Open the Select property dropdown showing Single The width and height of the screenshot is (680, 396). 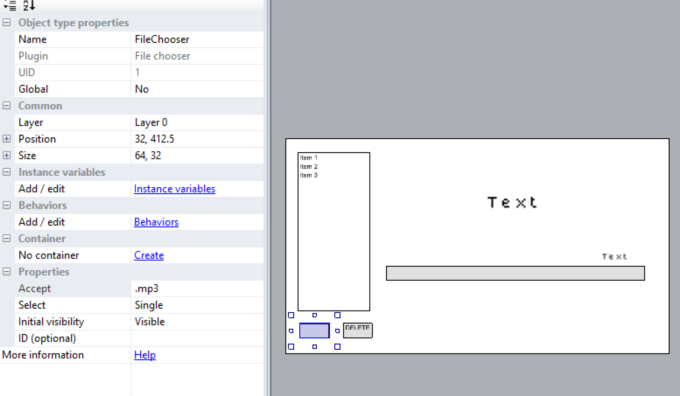pyautogui.click(x=197, y=305)
